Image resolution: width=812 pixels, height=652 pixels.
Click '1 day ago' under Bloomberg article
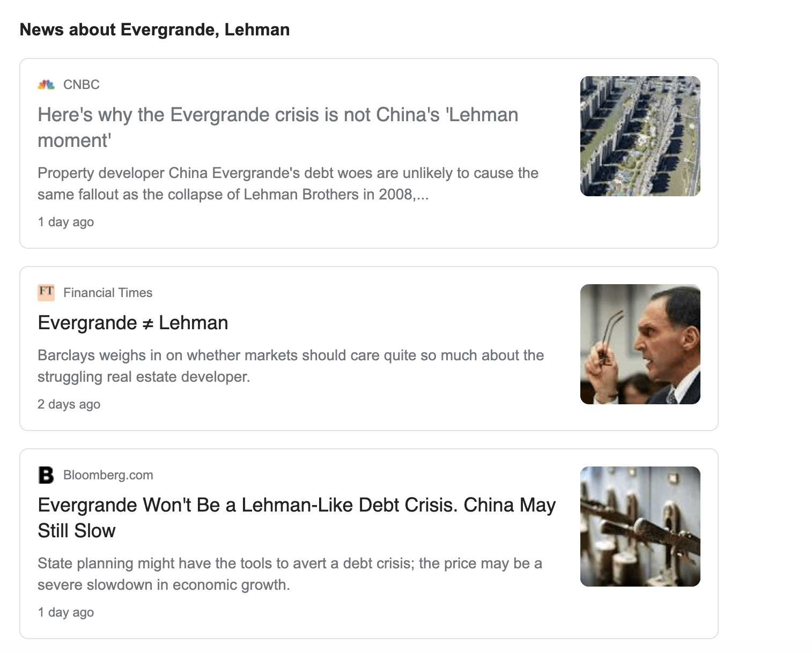(x=65, y=612)
